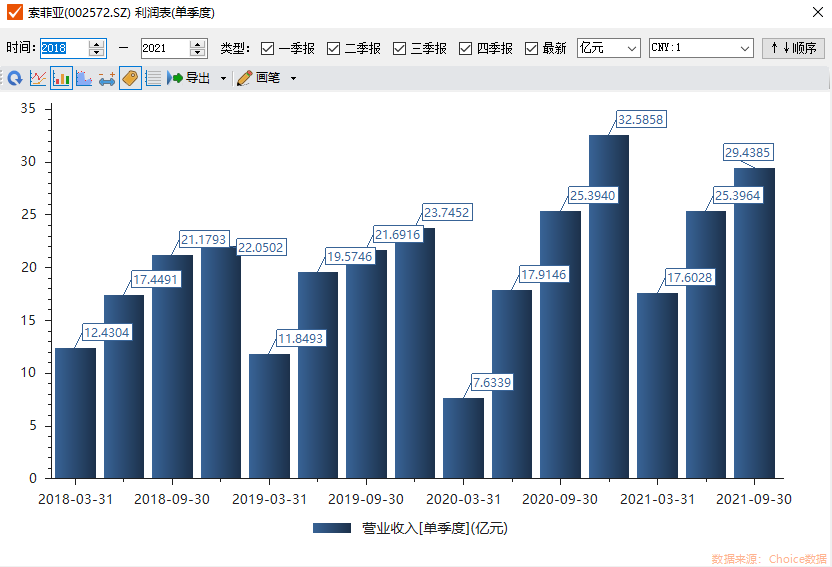Select the bar chart view icon

point(62,78)
